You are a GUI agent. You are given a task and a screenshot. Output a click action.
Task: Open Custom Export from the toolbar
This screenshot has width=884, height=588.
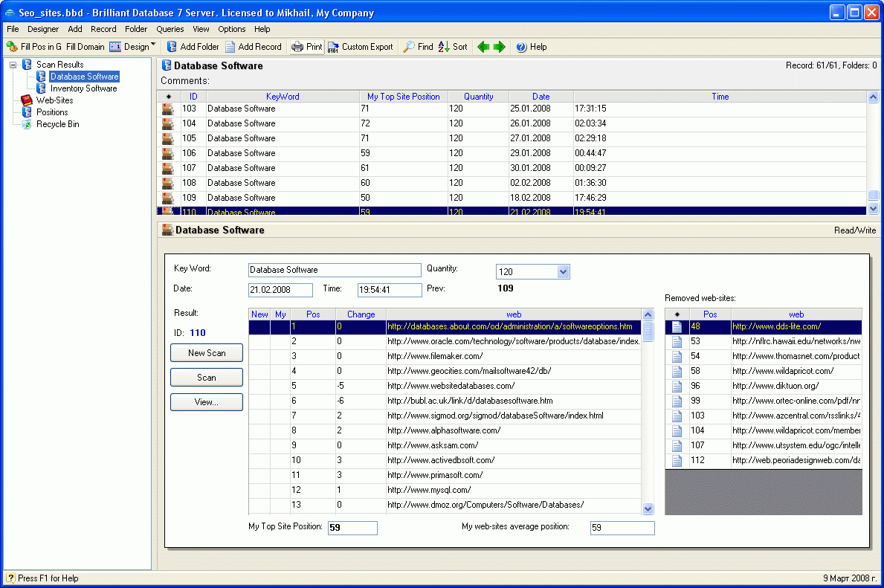pos(334,47)
